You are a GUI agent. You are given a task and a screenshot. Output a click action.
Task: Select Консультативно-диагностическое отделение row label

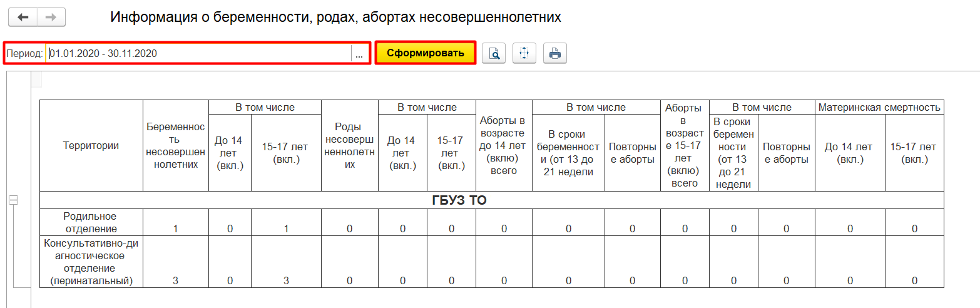pos(91,262)
